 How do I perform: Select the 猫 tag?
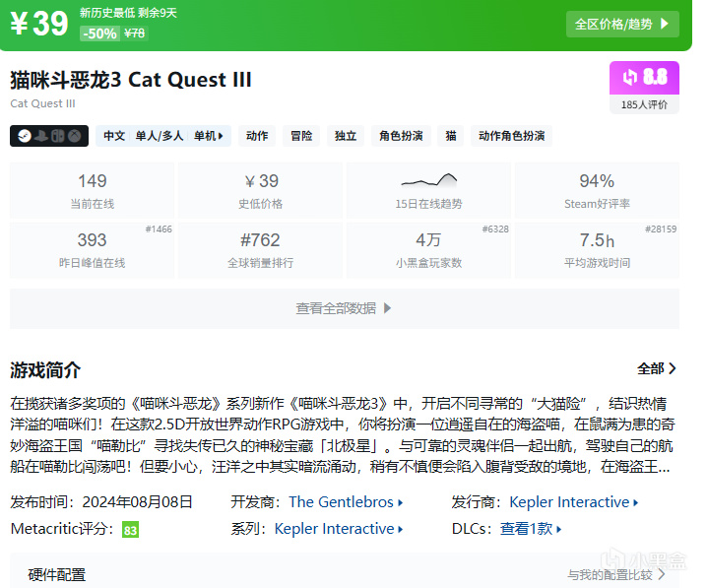(451, 136)
